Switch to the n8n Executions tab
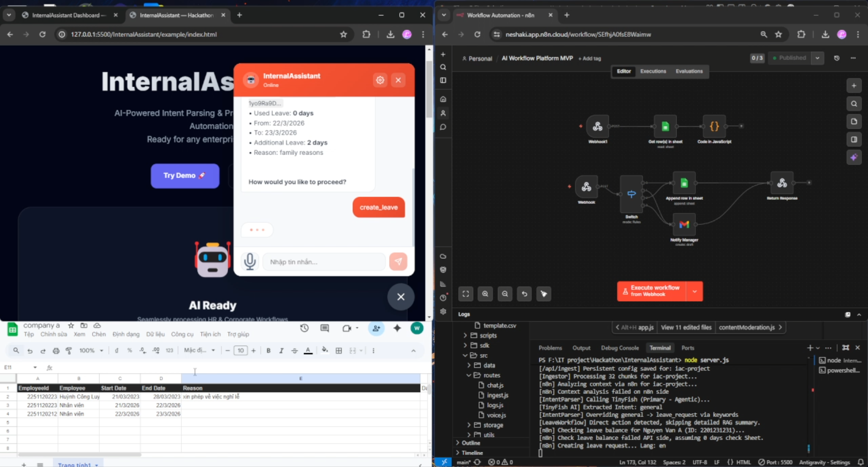The width and height of the screenshot is (868, 467). click(653, 71)
